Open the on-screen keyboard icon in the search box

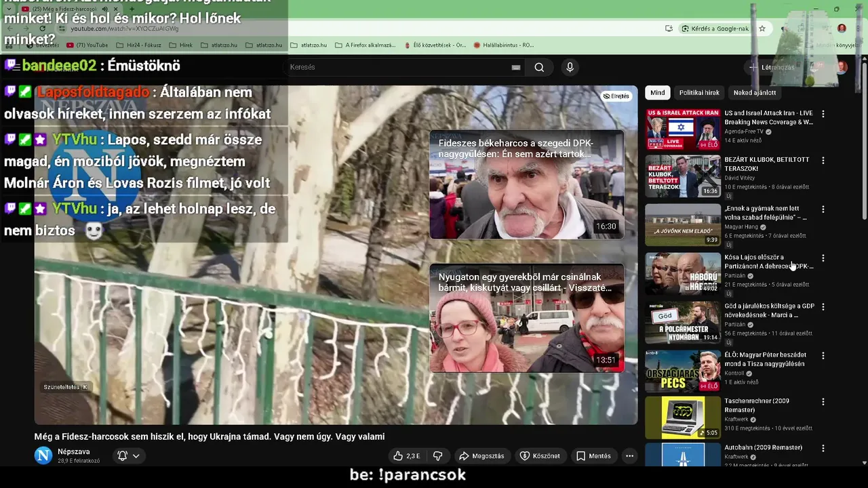pos(516,67)
